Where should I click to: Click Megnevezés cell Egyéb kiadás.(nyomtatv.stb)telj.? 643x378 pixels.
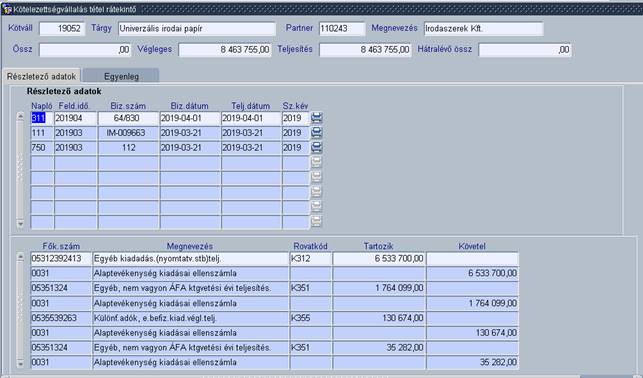point(191,259)
